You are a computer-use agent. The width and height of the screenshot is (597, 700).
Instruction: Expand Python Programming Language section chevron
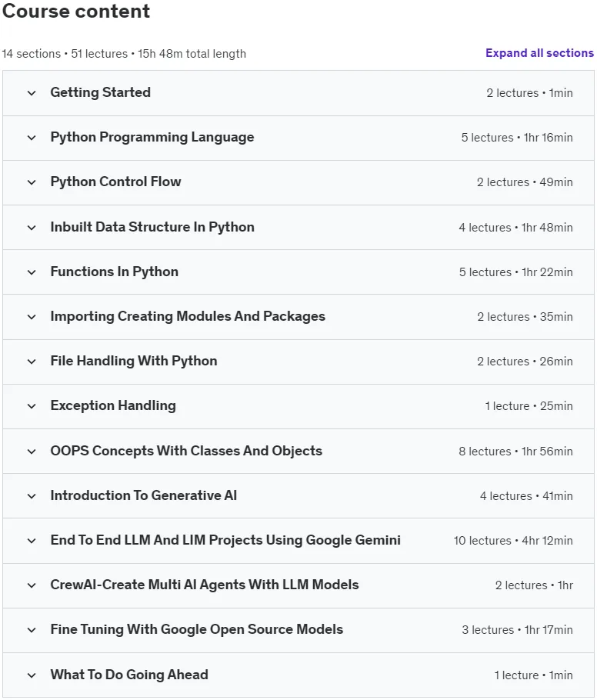32,138
